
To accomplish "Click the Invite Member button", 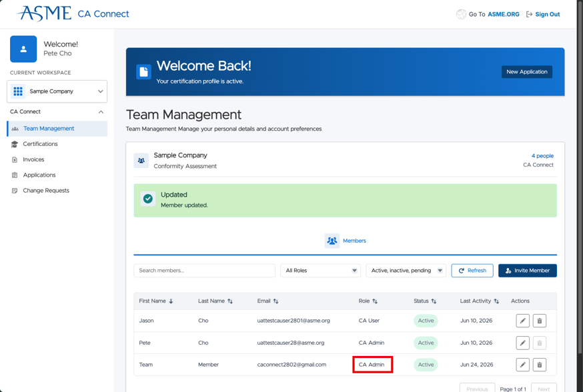I will click(527, 271).
